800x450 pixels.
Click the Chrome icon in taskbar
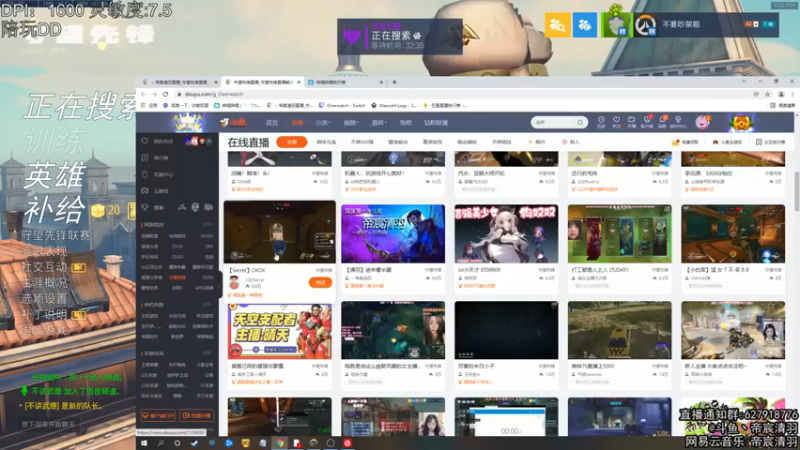pyautogui.click(x=280, y=443)
